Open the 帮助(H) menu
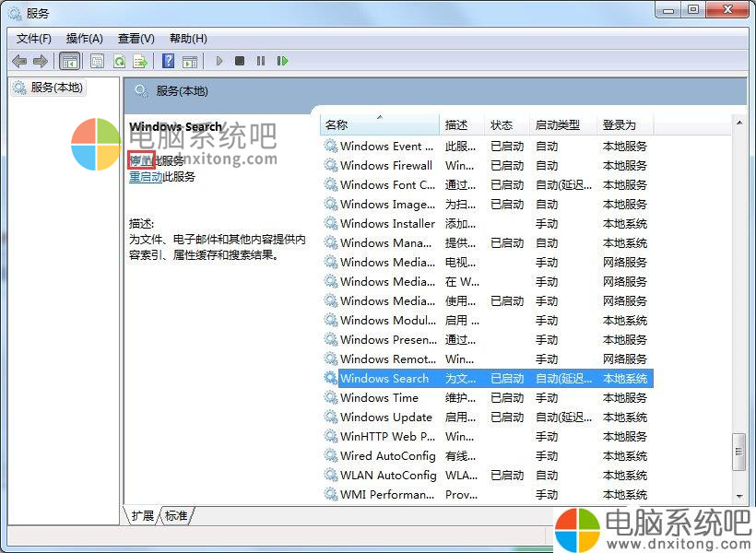 pos(188,39)
